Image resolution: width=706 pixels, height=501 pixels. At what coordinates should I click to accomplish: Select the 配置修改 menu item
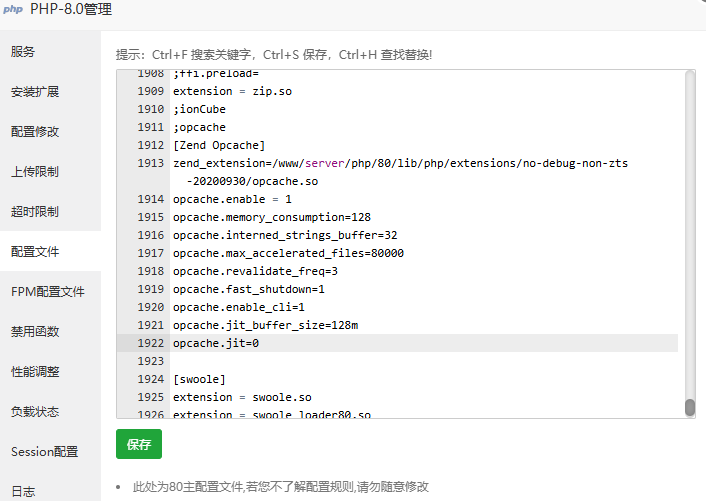pyautogui.click(x=35, y=131)
